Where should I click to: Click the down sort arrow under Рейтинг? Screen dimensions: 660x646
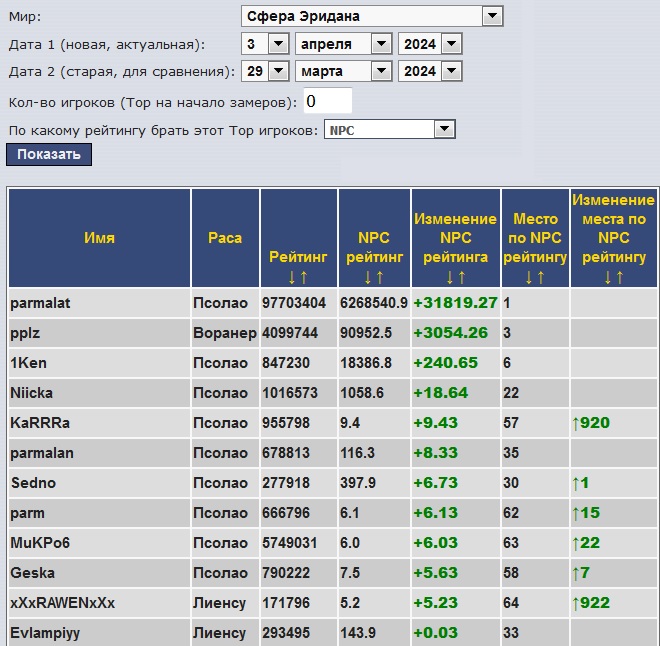point(292,277)
